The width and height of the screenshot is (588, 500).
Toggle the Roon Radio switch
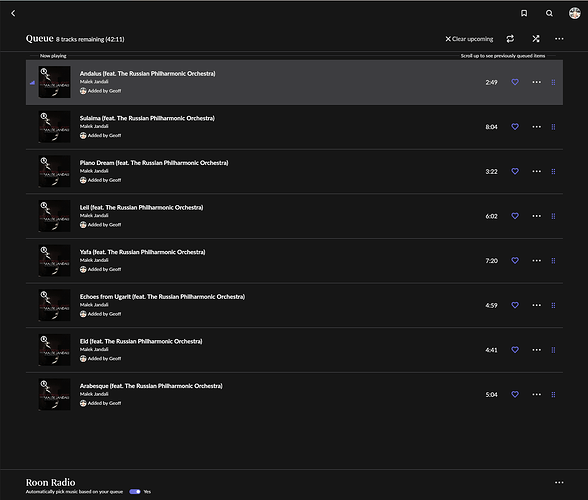click(x=135, y=491)
